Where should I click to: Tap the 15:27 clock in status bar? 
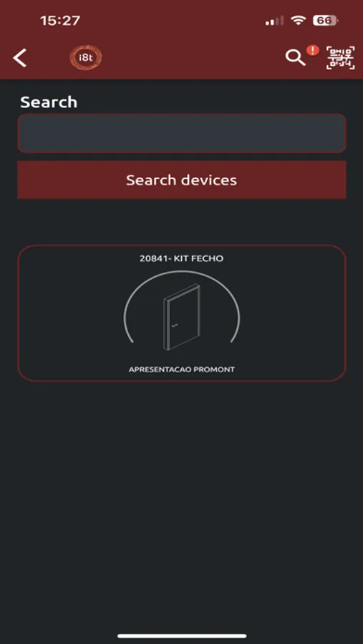point(60,21)
